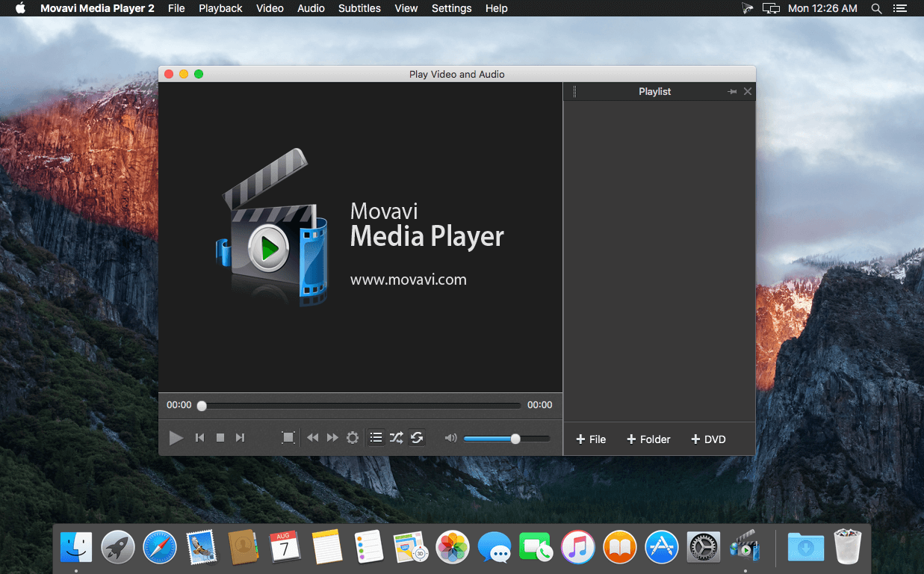Open the Subtitles menu
The width and height of the screenshot is (924, 574).
(359, 8)
